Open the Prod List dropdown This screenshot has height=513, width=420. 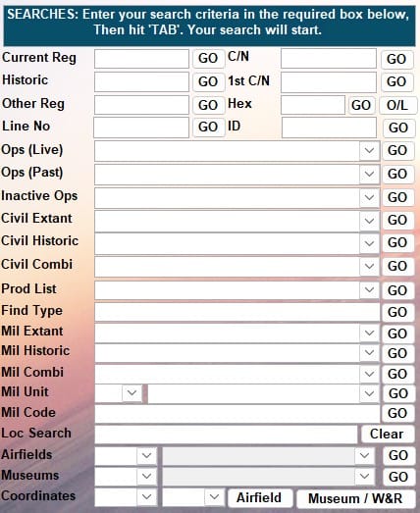click(x=369, y=290)
